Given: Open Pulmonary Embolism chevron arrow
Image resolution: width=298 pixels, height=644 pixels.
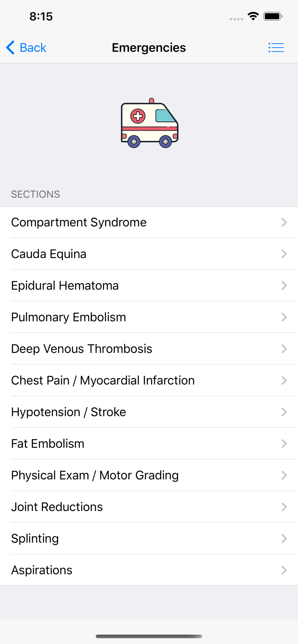Looking at the screenshot, I should click(x=284, y=317).
